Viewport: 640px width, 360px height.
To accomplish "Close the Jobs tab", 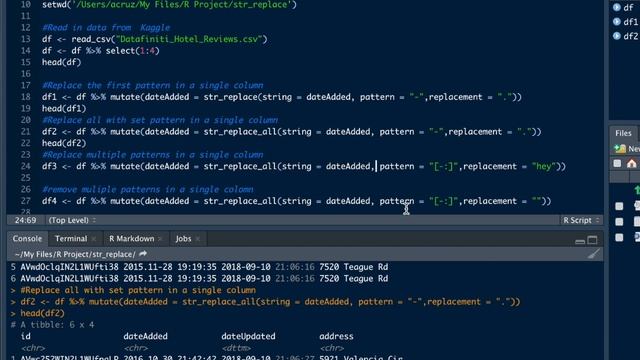I will click(198, 239).
